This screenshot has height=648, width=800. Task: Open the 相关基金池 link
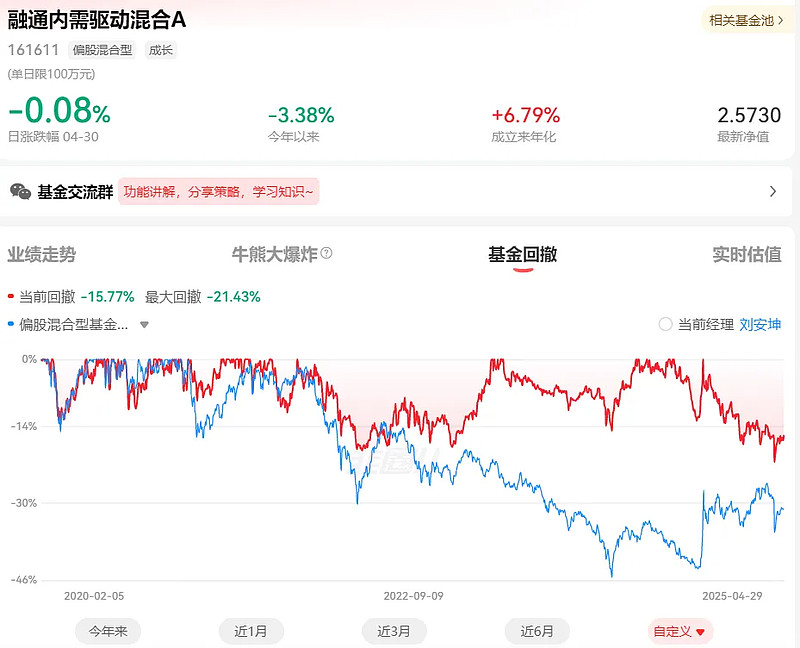click(746, 20)
